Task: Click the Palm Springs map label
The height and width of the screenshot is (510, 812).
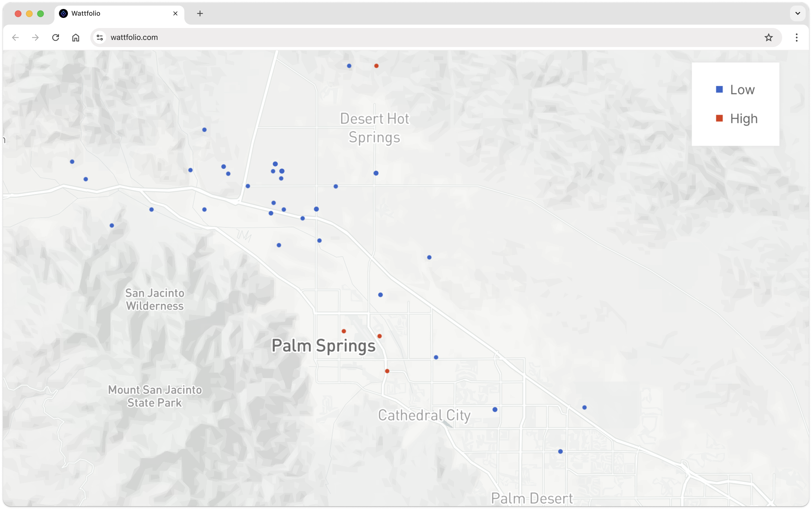Action: click(x=323, y=346)
